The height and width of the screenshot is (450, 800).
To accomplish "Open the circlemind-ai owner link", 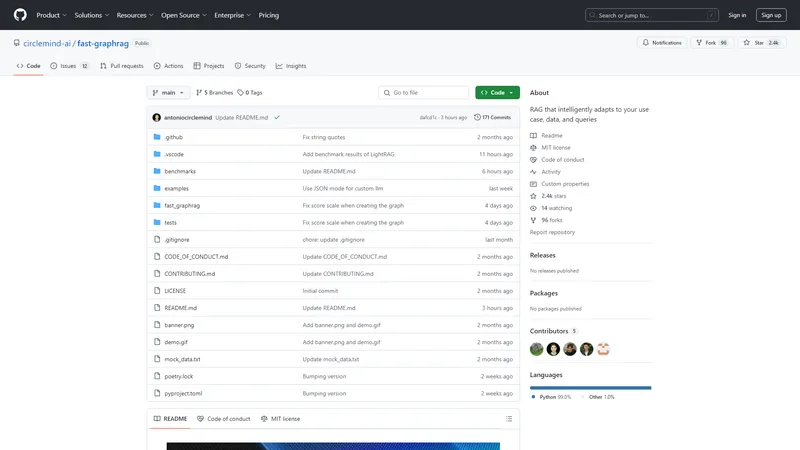I will pyautogui.click(x=47, y=43).
